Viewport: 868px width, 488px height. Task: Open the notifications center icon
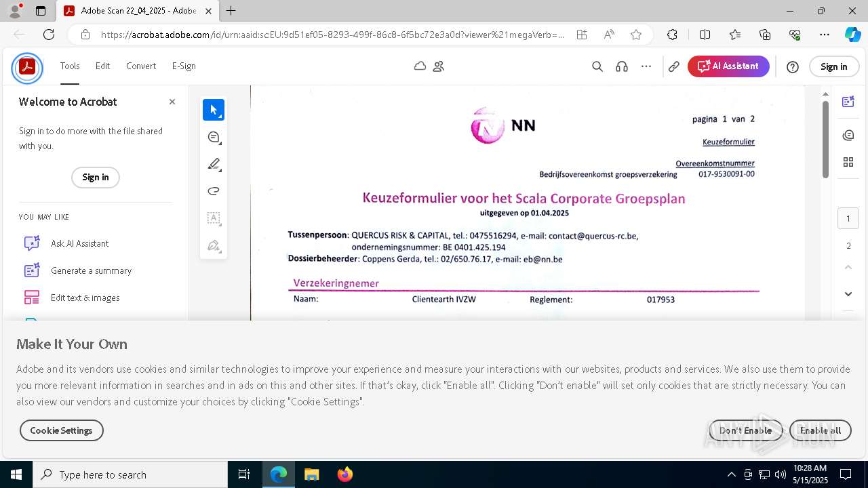click(846, 474)
